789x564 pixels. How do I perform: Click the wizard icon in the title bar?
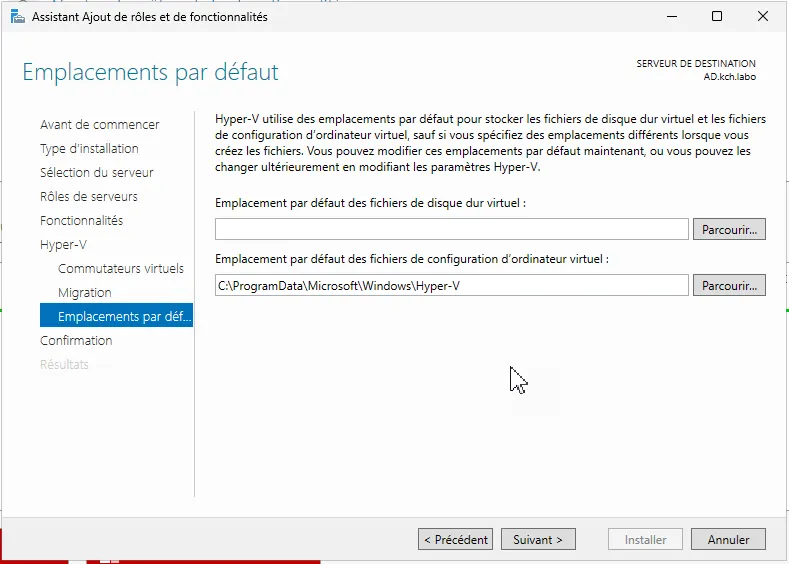[18, 16]
